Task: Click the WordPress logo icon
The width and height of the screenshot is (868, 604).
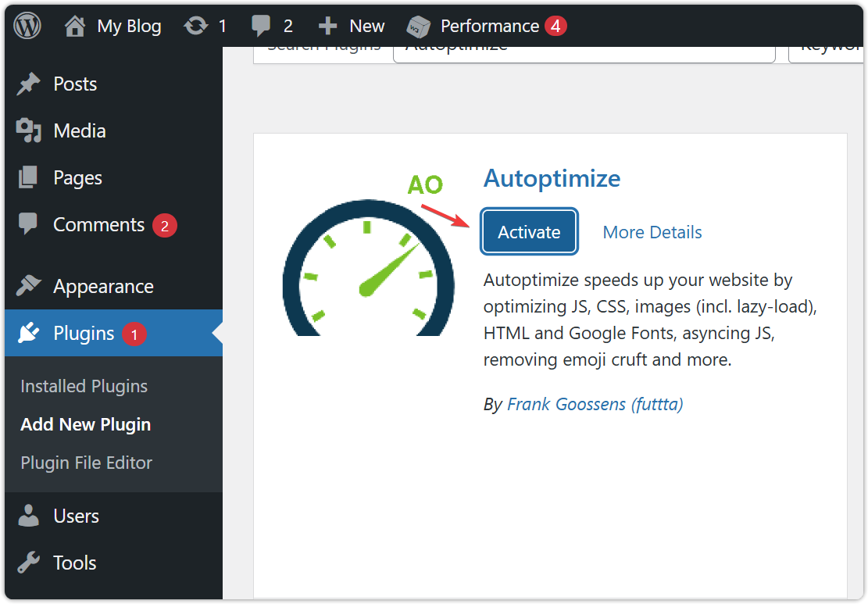Action: point(27,26)
